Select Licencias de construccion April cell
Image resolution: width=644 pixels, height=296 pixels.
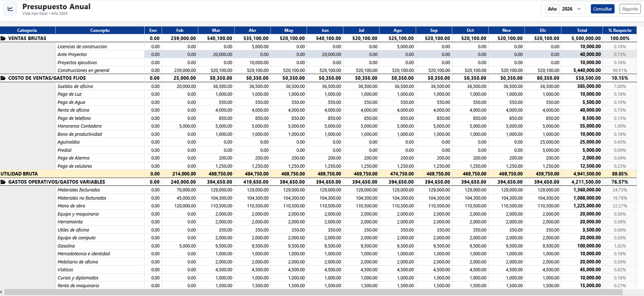coord(252,47)
